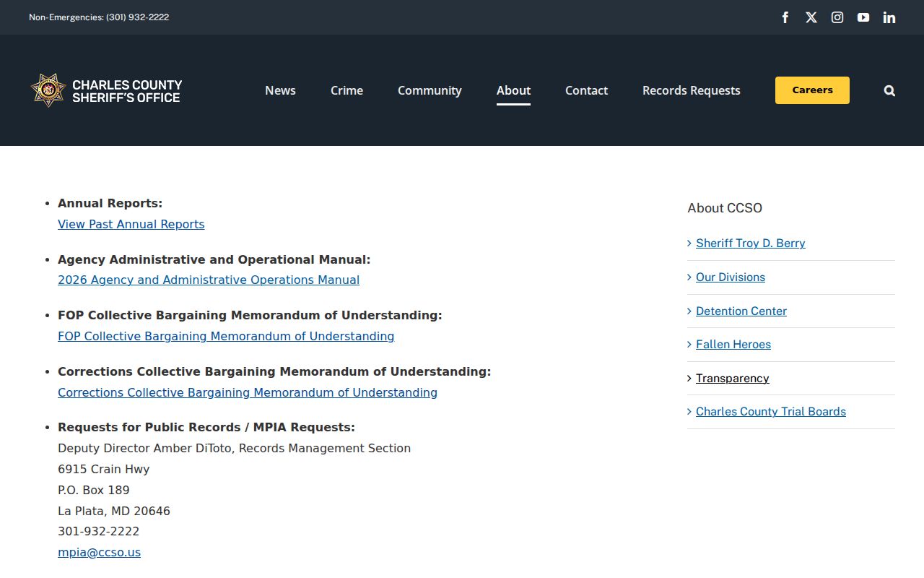Open the Facebook social icon

(785, 17)
